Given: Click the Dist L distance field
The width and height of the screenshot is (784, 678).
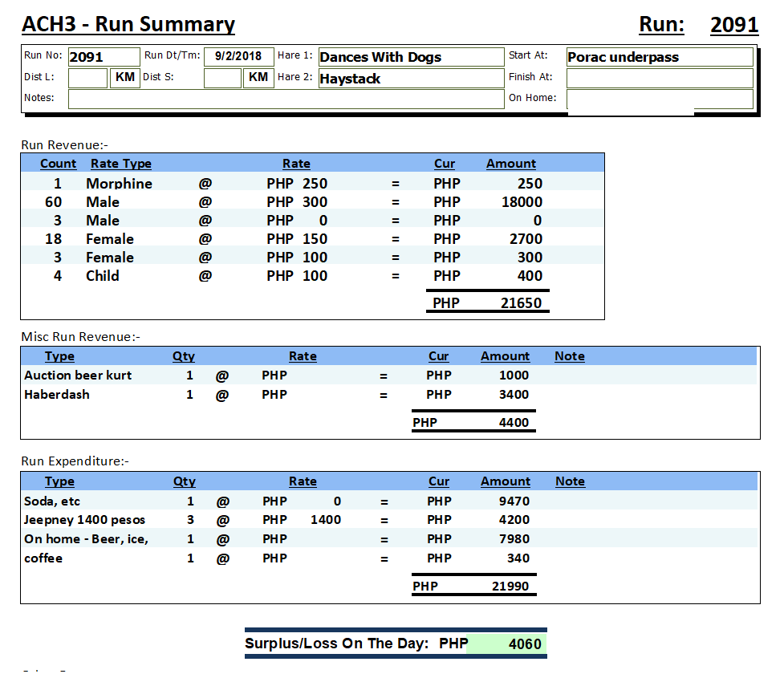Looking at the screenshot, I should (87, 78).
